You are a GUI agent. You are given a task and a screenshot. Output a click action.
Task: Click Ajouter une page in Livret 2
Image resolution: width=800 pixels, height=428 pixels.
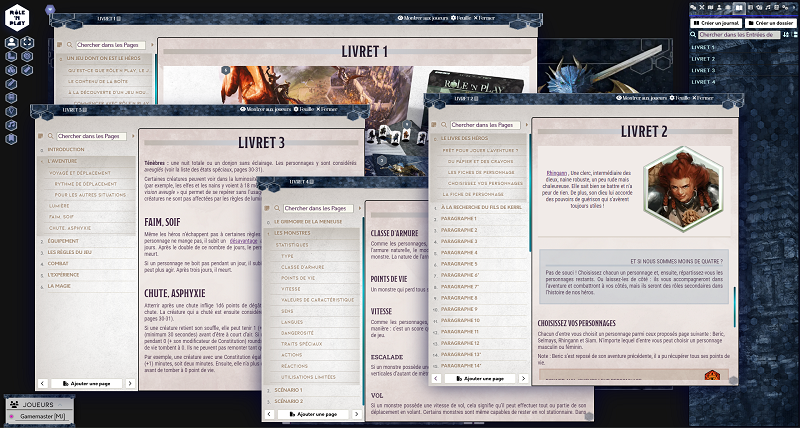pyautogui.click(x=479, y=378)
